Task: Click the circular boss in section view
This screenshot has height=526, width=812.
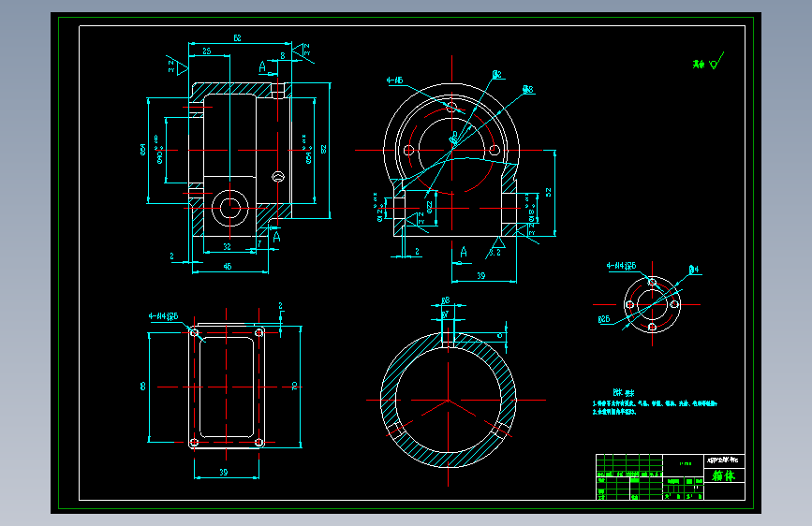Action: pos(230,208)
